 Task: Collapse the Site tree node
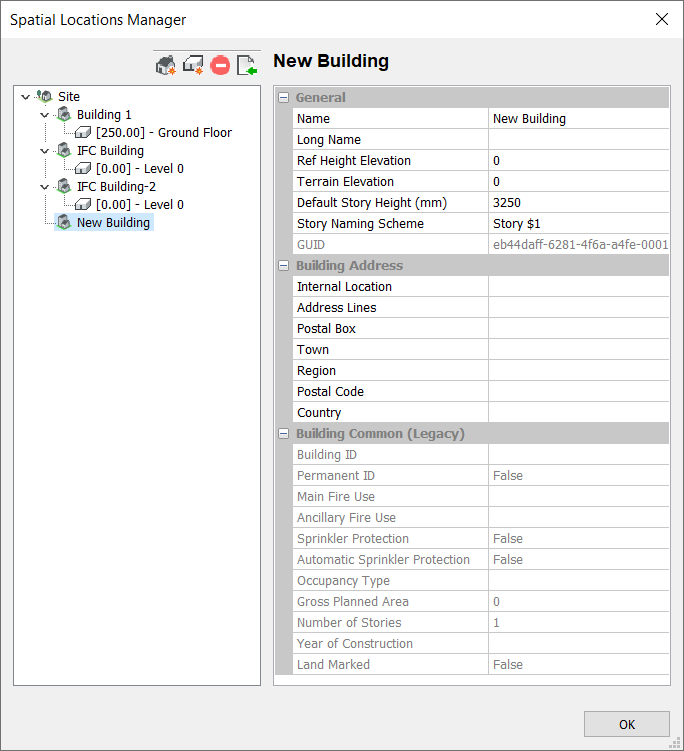25,97
